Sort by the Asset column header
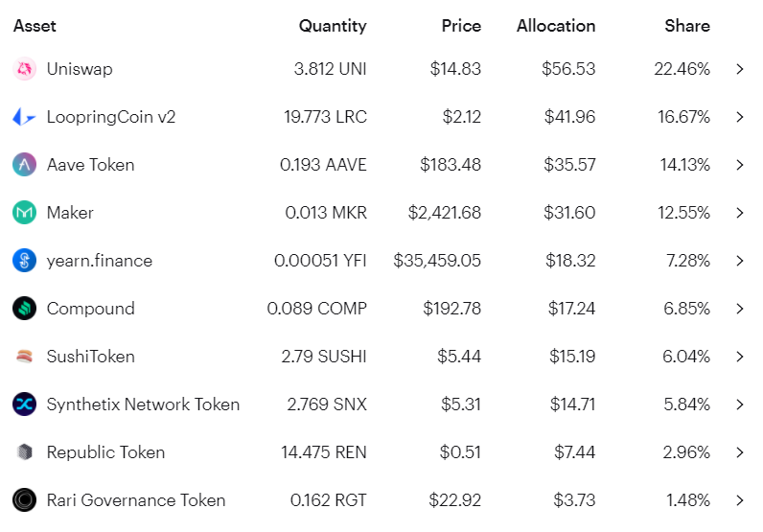This screenshot has height=532, width=763. pyautogui.click(x=34, y=26)
